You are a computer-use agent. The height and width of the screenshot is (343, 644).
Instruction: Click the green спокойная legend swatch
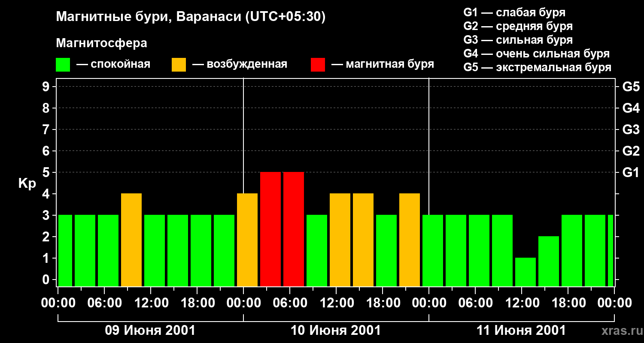(x=63, y=65)
